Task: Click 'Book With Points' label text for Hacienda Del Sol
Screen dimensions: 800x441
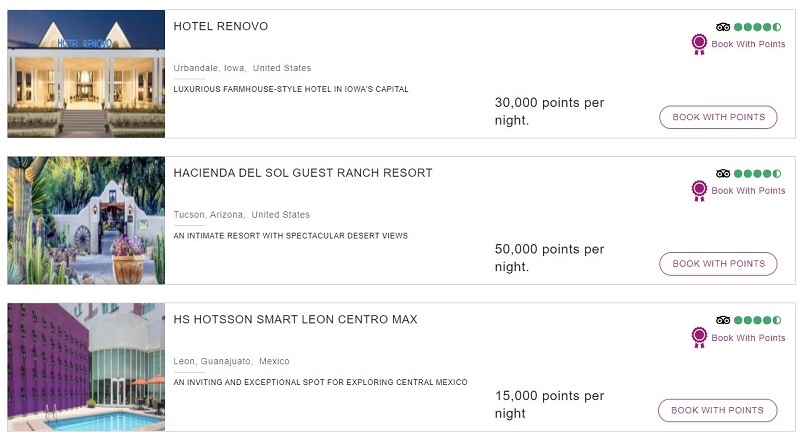Action: [748, 190]
